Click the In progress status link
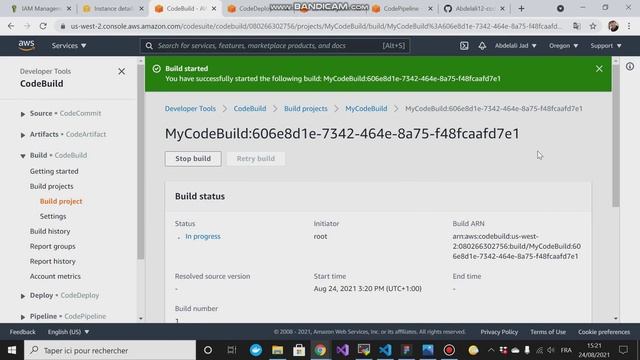The width and height of the screenshot is (640, 360). pos(203,236)
